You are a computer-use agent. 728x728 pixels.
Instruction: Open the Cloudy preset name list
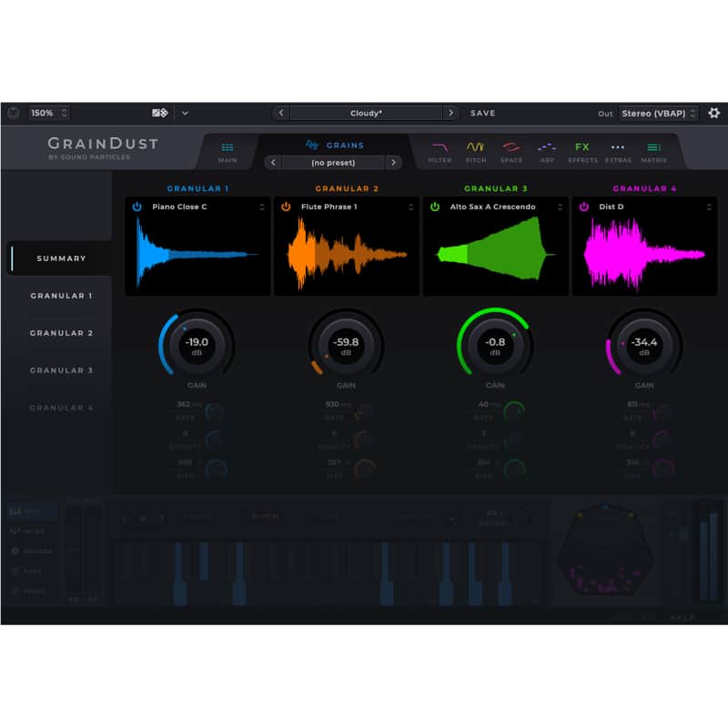click(x=366, y=113)
